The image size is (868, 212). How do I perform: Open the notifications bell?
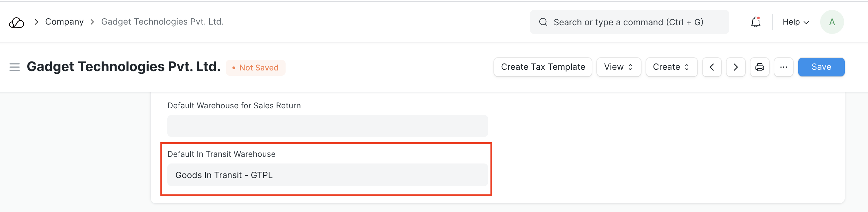755,22
